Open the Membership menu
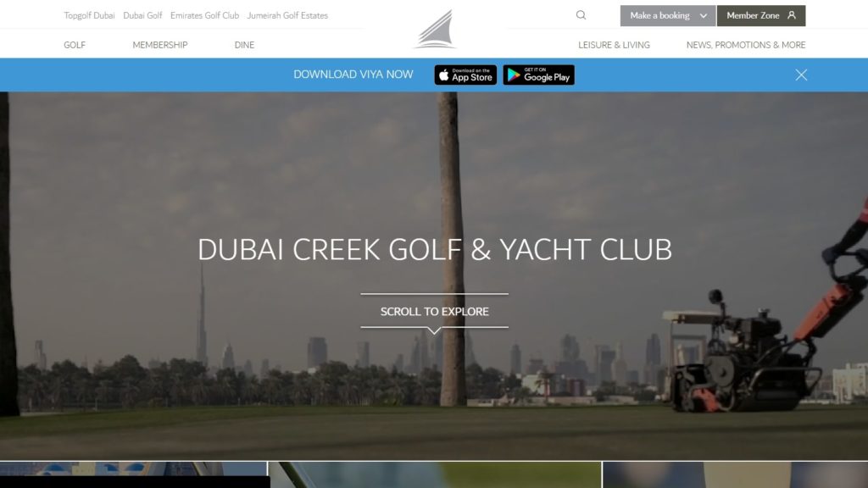The width and height of the screenshot is (868, 488). point(160,45)
